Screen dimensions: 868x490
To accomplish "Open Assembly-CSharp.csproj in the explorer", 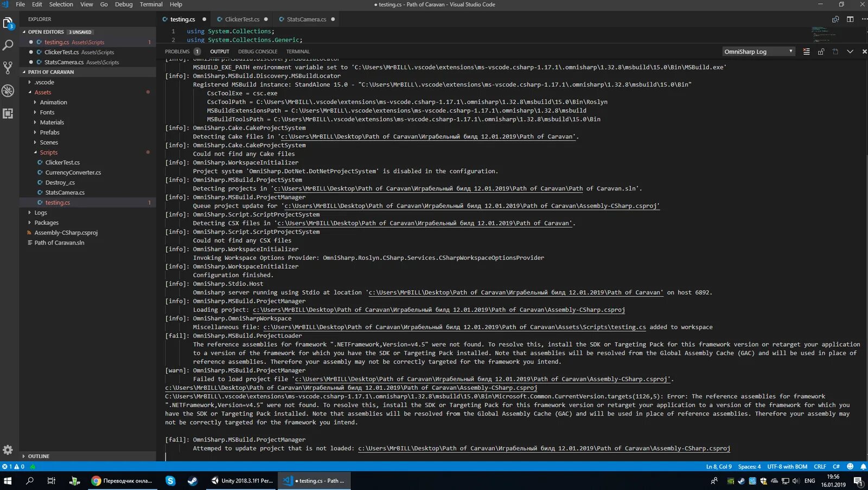I will click(x=87, y=233).
